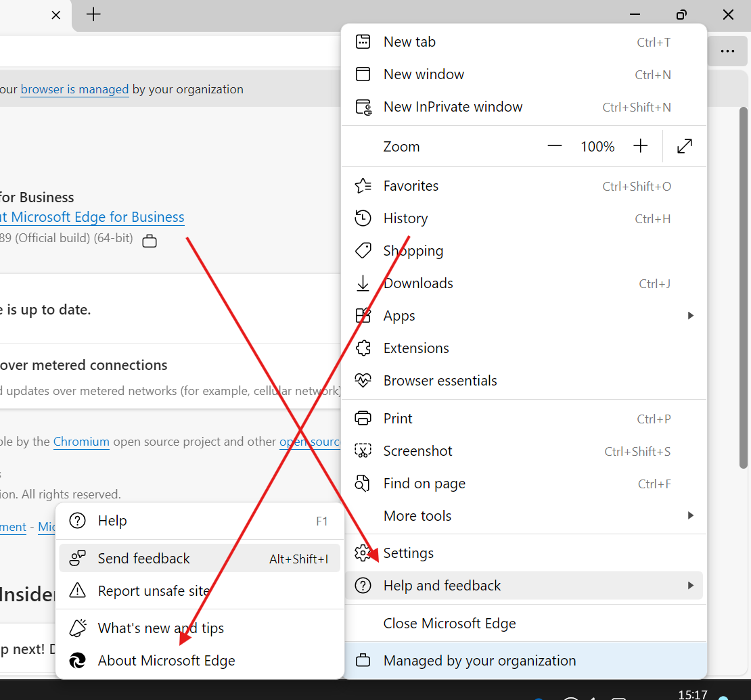Screen dimensions: 751x700
Task: Select Browser essentials in the menu
Action: (524, 381)
